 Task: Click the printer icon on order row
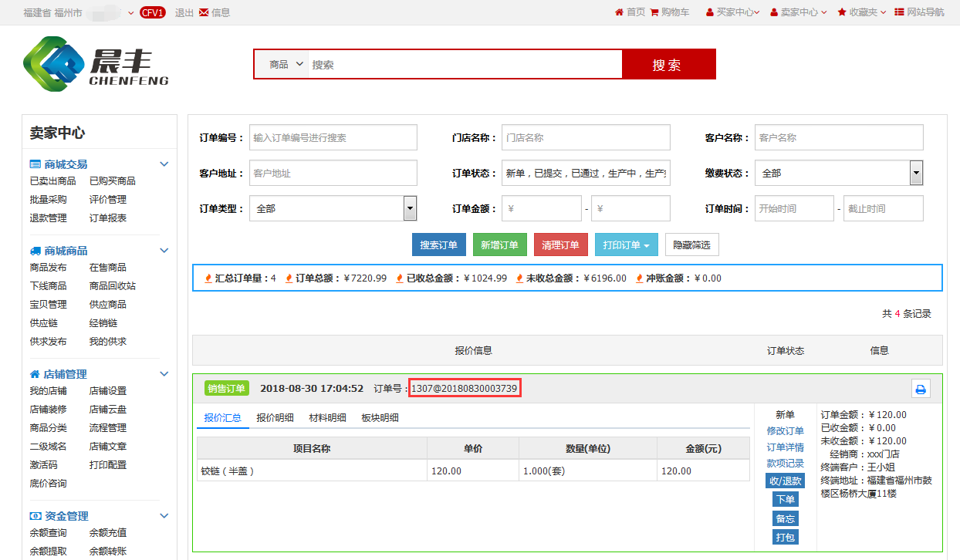(x=920, y=390)
